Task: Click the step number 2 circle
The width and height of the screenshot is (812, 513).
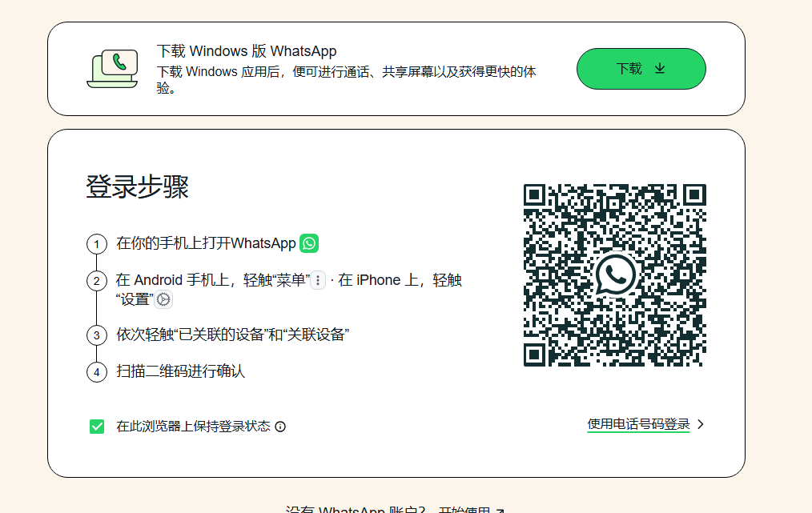Action: click(96, 281)
